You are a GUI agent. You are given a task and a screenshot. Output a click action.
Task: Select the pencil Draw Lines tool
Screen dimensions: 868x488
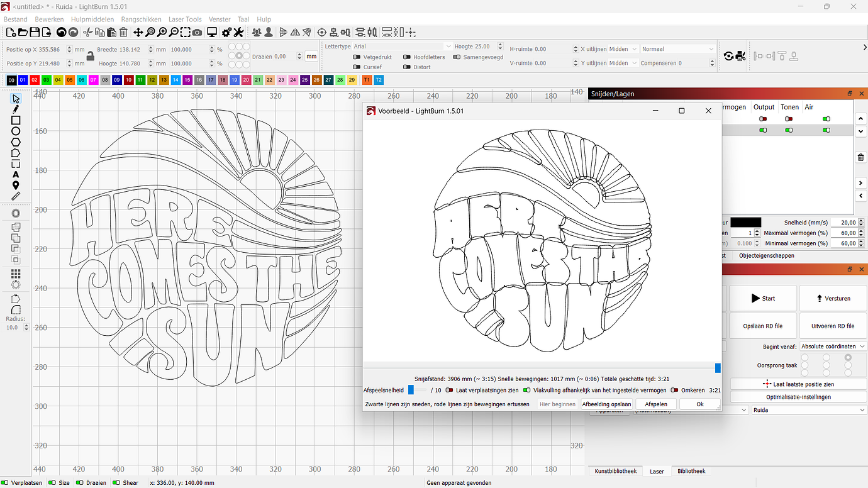click(x=16, y=109)
